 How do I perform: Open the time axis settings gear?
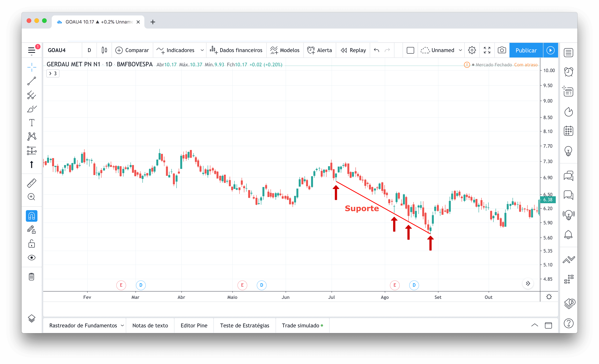point(549,297)
